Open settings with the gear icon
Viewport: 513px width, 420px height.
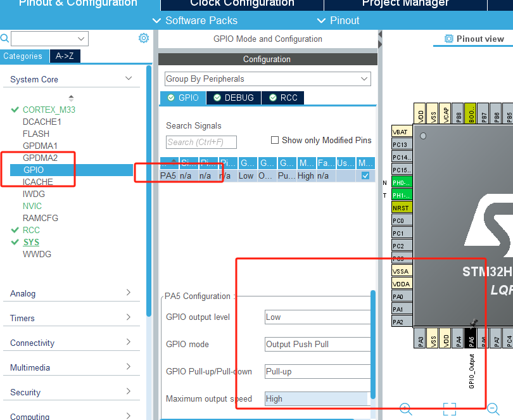(144, 38)
